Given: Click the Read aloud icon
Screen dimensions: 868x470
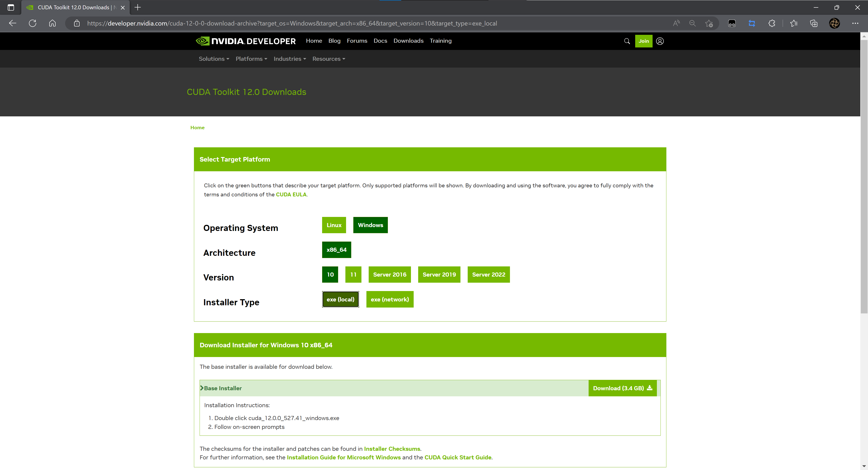Looking at the screenshot, I should [676, 23].
